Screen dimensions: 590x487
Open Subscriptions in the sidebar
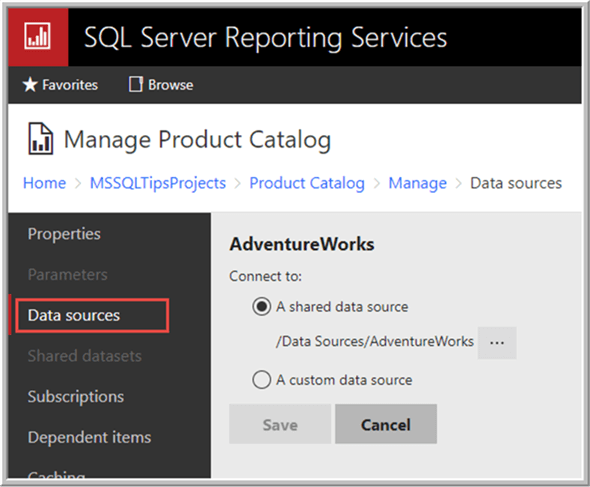point(76,397)
